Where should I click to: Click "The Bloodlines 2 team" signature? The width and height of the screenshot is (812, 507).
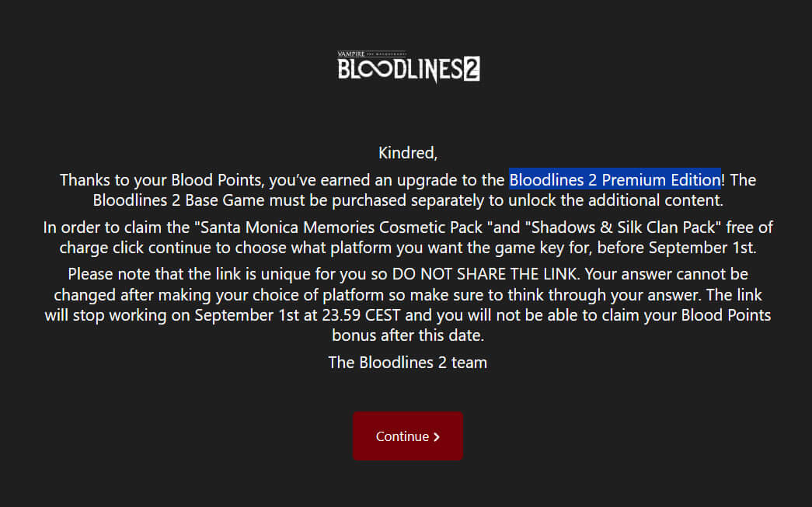[408, 362]
